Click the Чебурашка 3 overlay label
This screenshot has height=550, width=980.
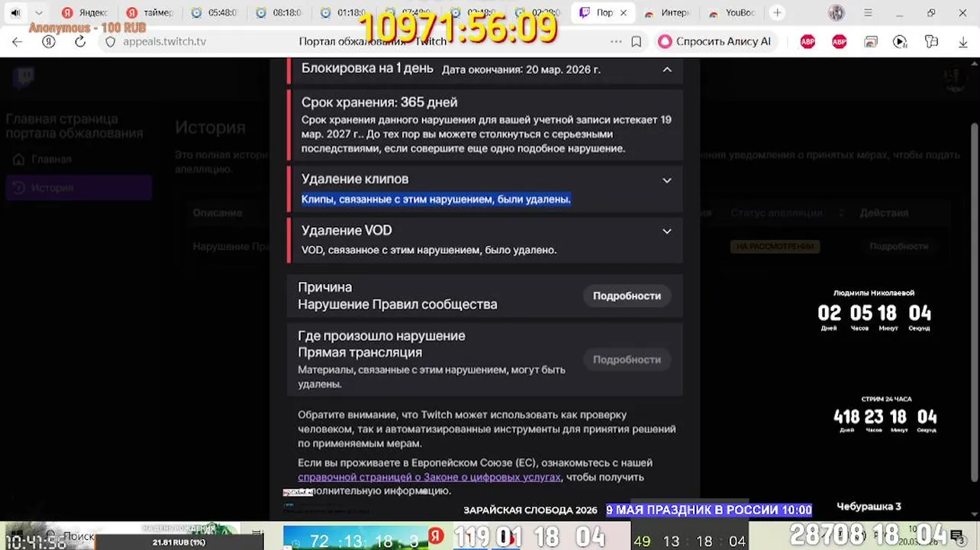tap(869, 506)
